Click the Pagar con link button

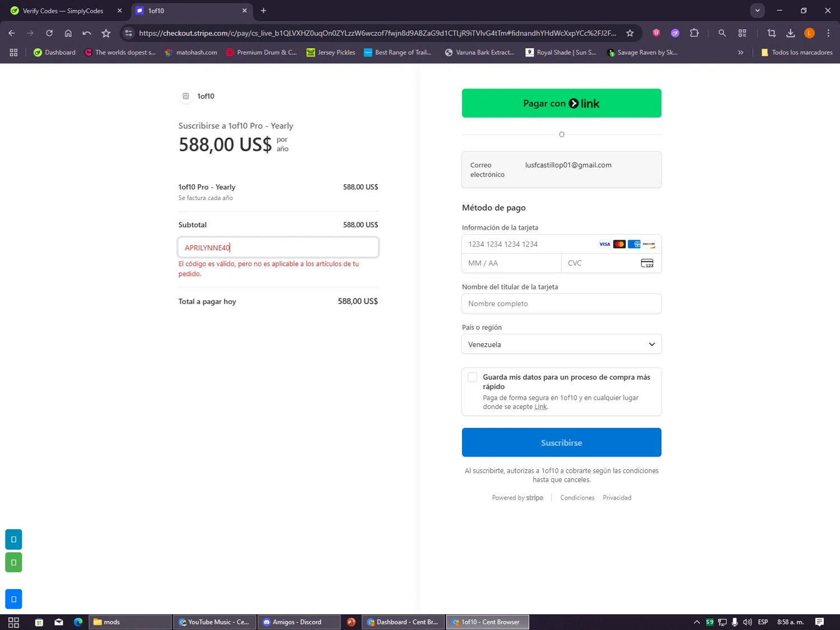562,103
